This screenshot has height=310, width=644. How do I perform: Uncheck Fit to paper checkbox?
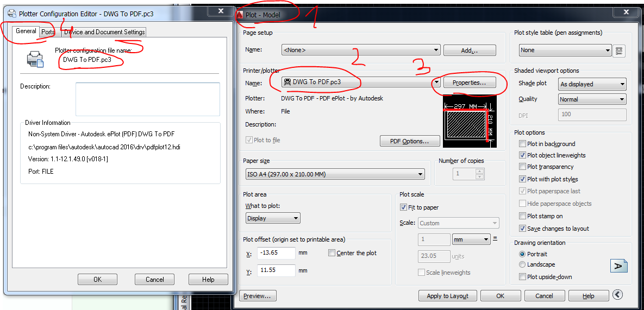(403, 207)
